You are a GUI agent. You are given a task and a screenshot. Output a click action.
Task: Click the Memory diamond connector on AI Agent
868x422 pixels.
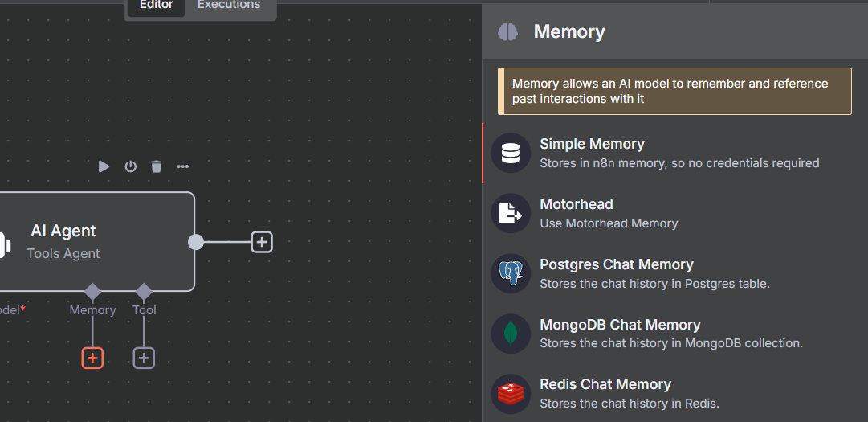pyautogui.click(x=92, y=291)
